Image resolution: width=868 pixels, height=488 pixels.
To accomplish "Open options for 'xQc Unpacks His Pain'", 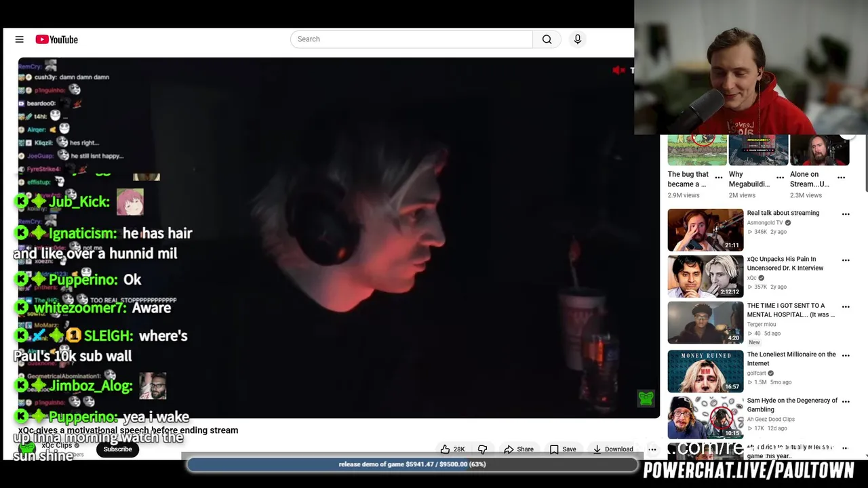I will [x=846, y=260].
